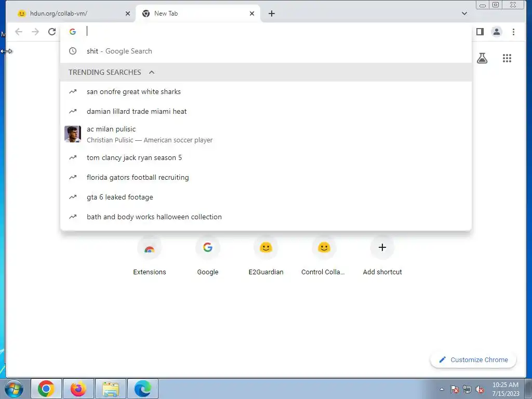
Task: Click the network tray icon
Action: click(467, 389)
